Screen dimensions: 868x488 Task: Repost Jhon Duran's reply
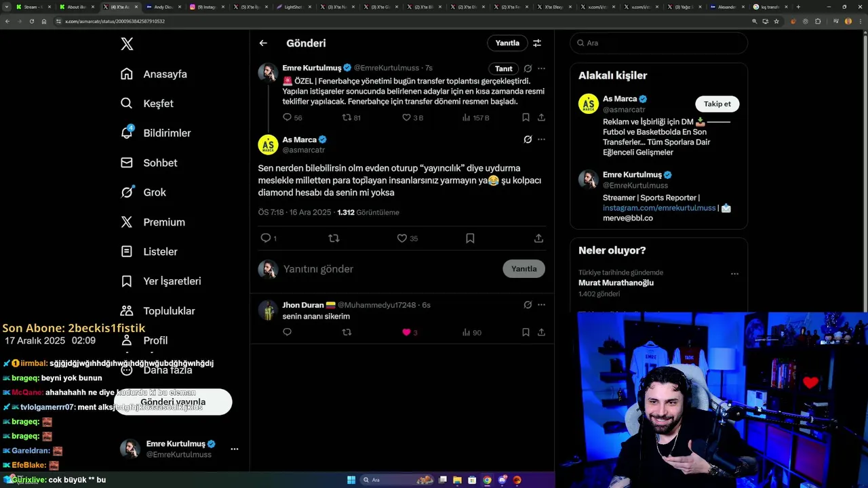click(x=347, y=332)
